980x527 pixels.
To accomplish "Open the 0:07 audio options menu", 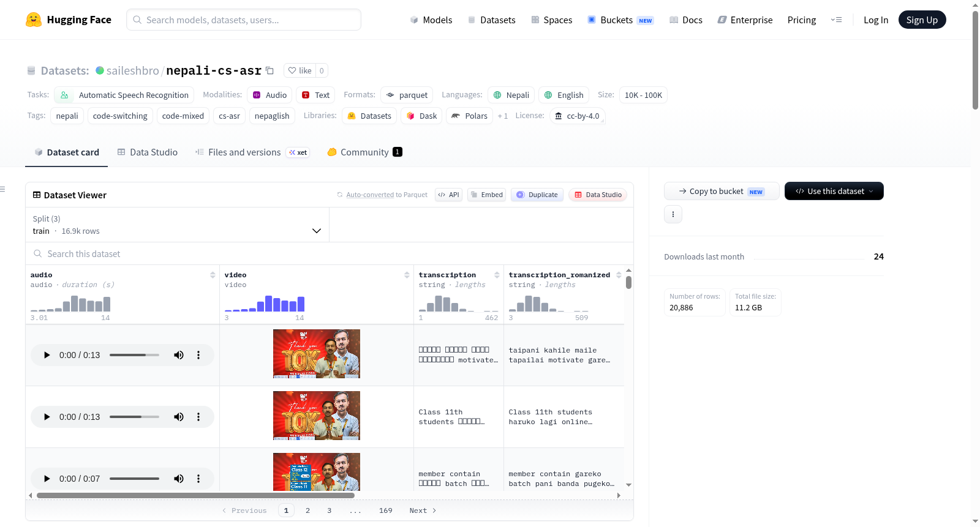I will 198,479.
